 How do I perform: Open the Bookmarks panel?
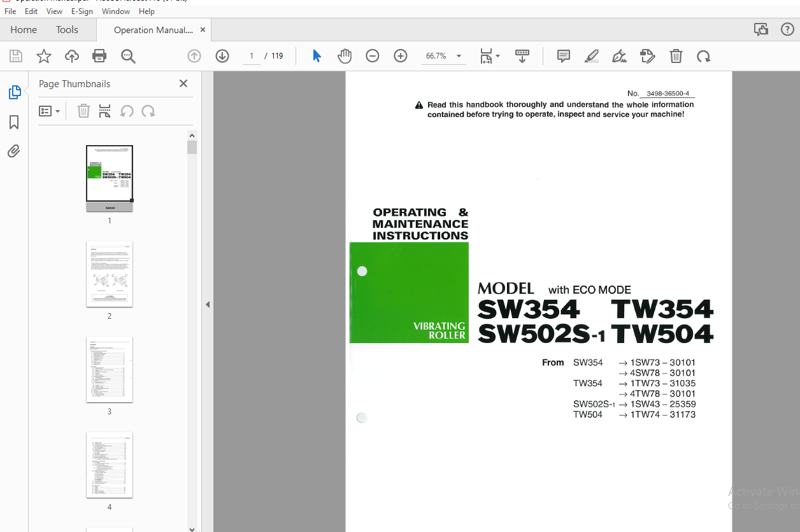point(14,122)
